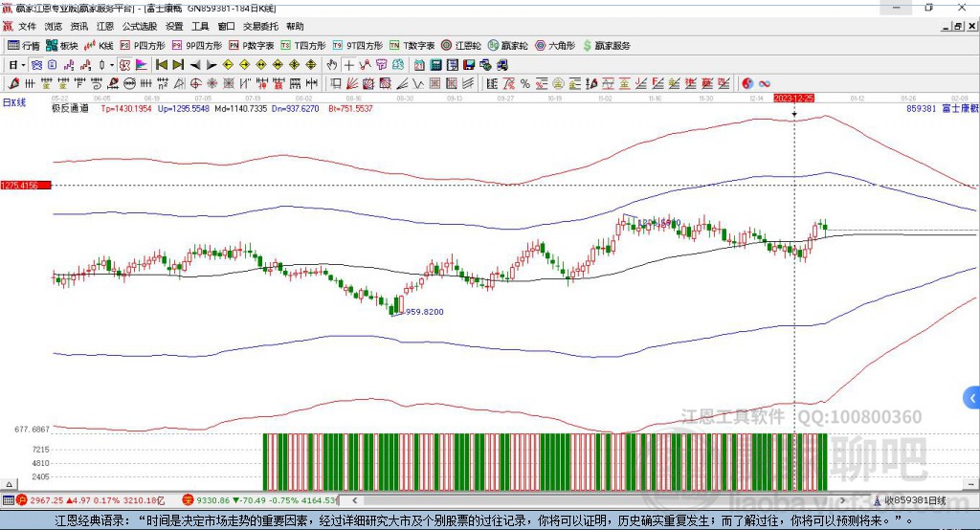The width and height of the screenshot is (980, 530).
Task: Click the blue side panel expand arrow
Action: 971,398
